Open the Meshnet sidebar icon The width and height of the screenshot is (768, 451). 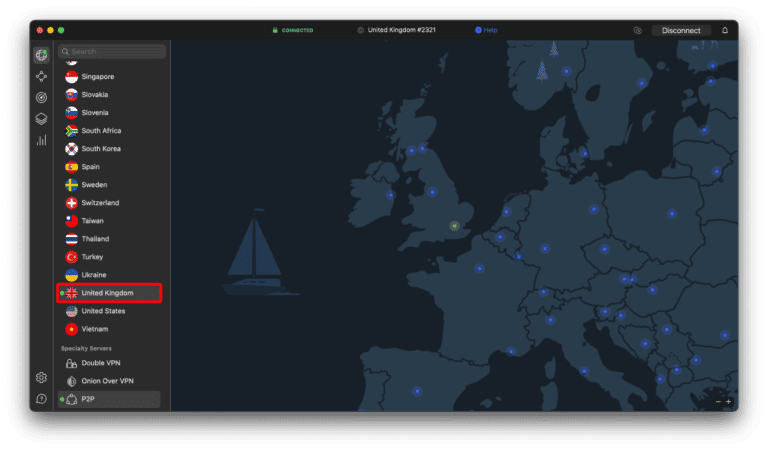pos(41,76)
